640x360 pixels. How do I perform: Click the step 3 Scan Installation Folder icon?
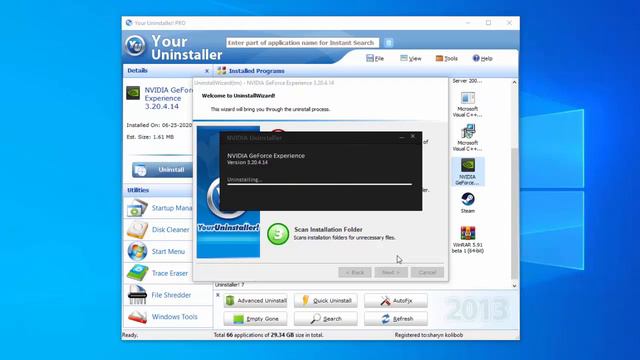point(278,234)
